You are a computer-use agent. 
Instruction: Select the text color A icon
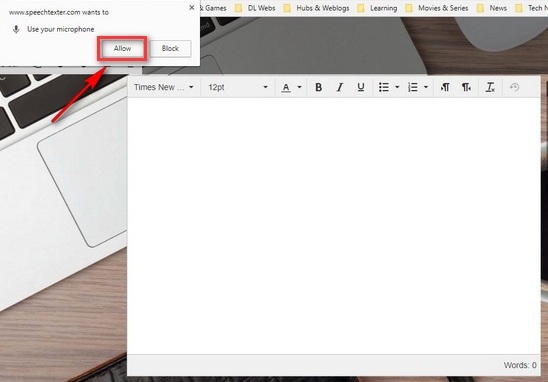[286, 87]
